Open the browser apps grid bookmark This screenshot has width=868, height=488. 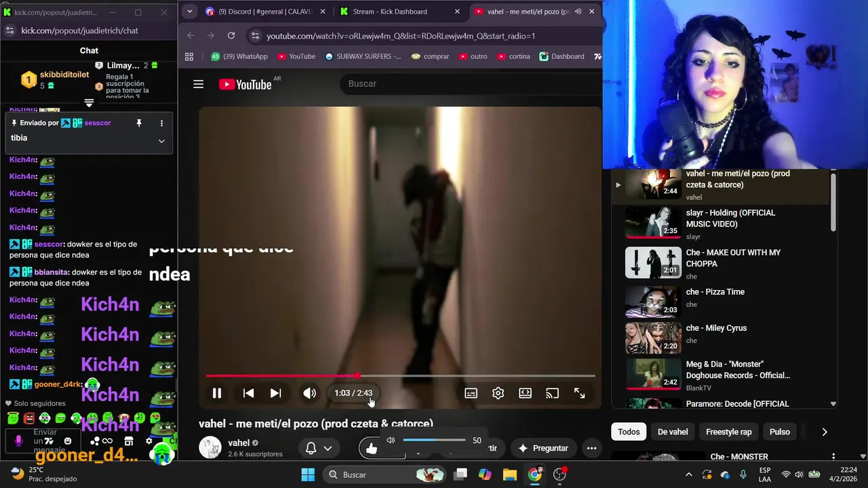(189, 56)
